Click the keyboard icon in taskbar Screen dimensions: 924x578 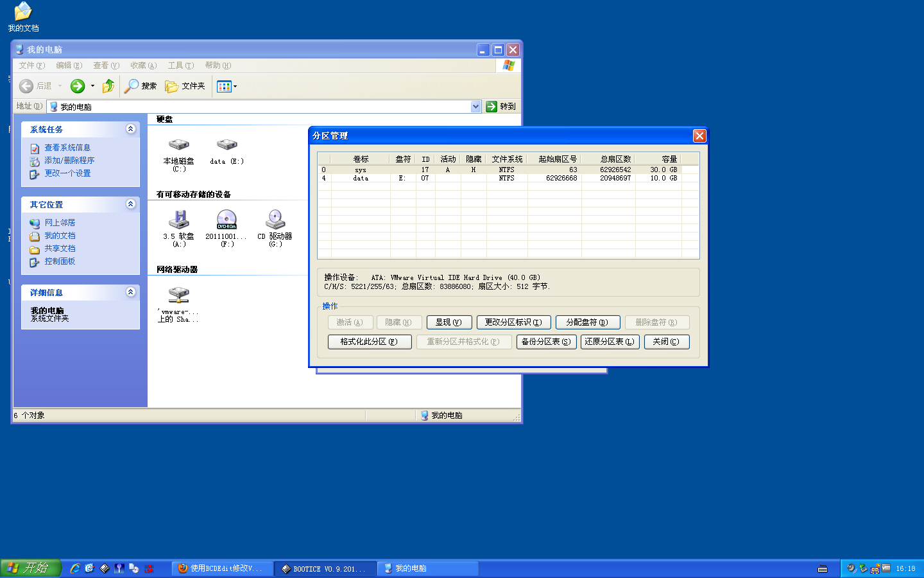[x=823, y=569]
